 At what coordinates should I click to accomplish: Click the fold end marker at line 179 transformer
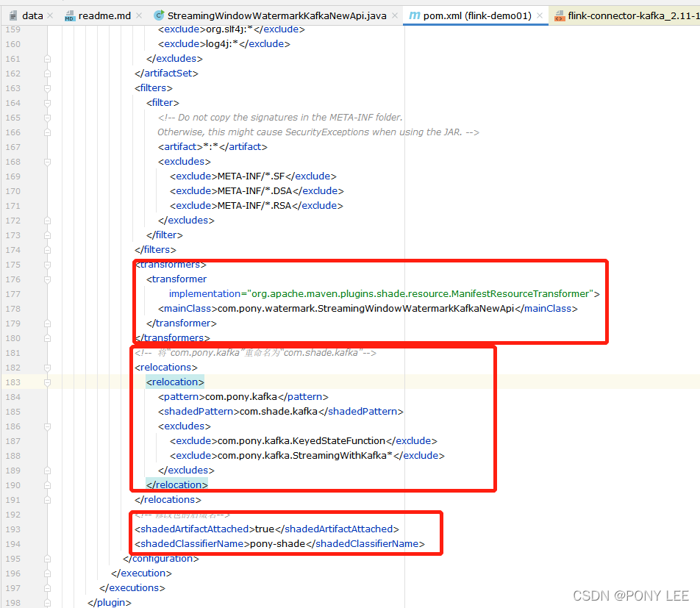click(47, 323)
